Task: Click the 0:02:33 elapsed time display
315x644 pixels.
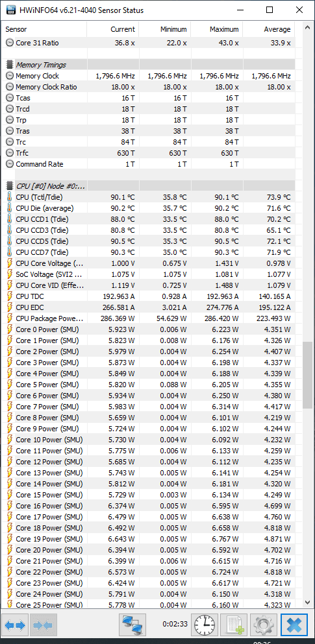Action: pyautogui.click(x=175, y=624)
